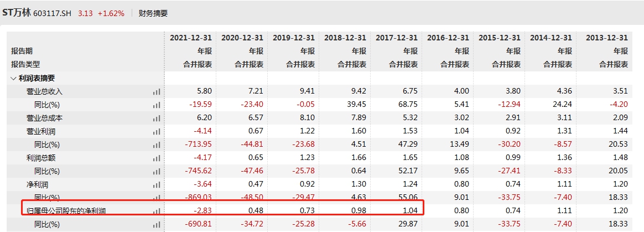Click chart icon beside 营业总收入 同比(%)

[157, 105]
